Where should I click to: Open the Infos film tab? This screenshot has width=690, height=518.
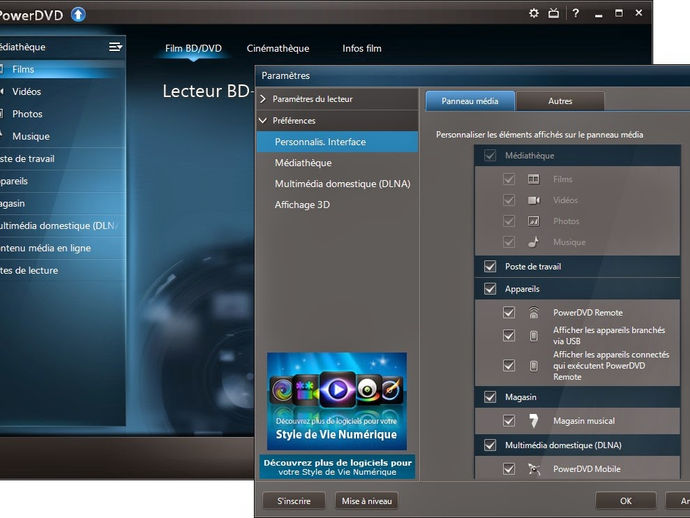point(362,48)
